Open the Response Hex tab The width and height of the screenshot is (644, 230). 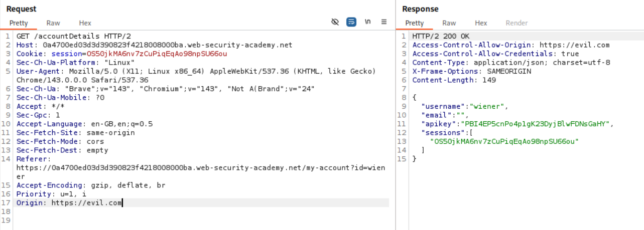[481, 23]
